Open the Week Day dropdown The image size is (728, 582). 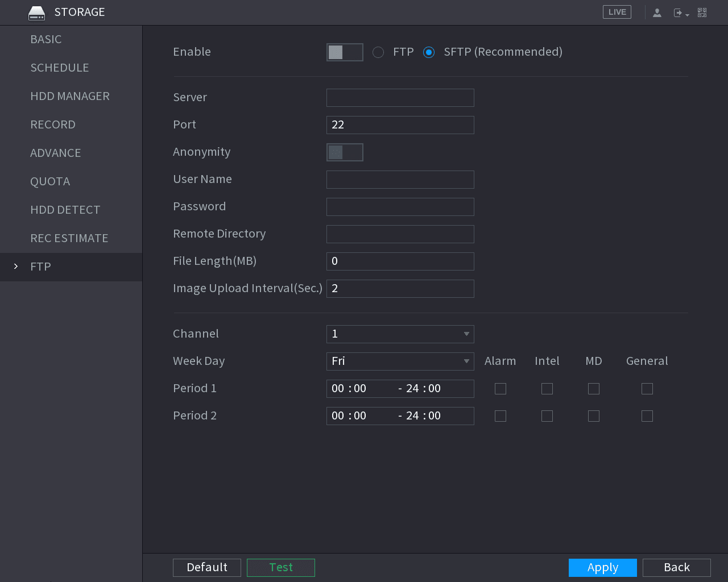(x=400, y=361)
